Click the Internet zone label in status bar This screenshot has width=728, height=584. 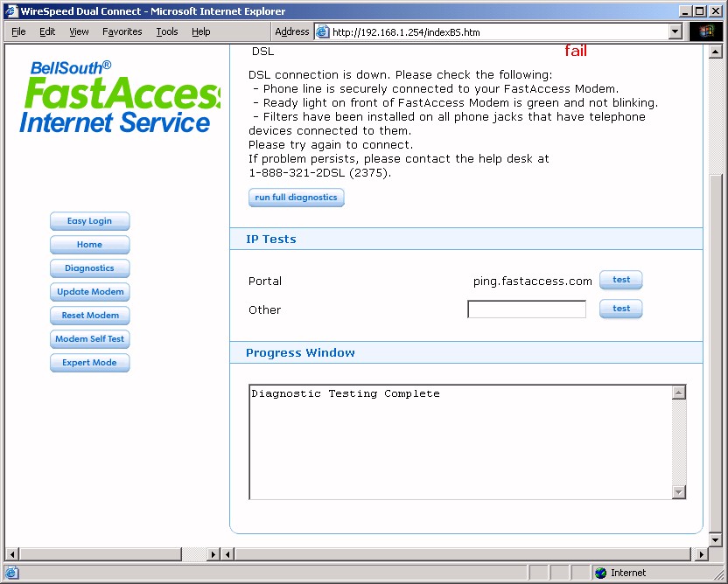pyautogui.click(x=628, y=573)
